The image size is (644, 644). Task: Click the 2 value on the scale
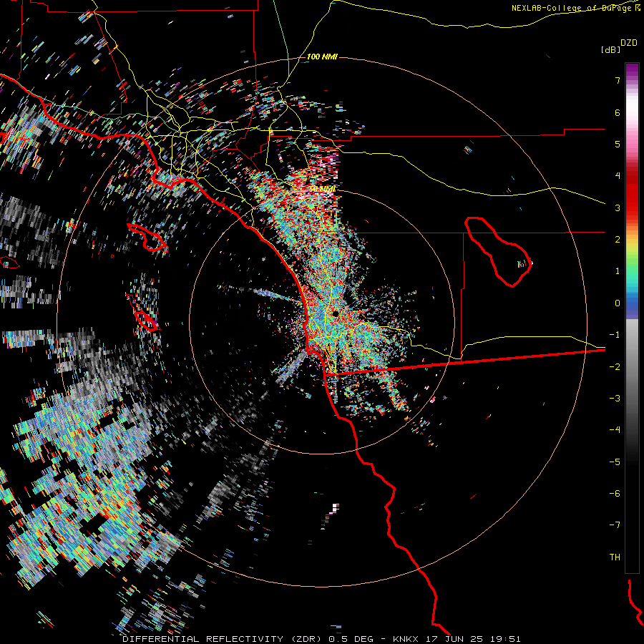coord(618,240)
